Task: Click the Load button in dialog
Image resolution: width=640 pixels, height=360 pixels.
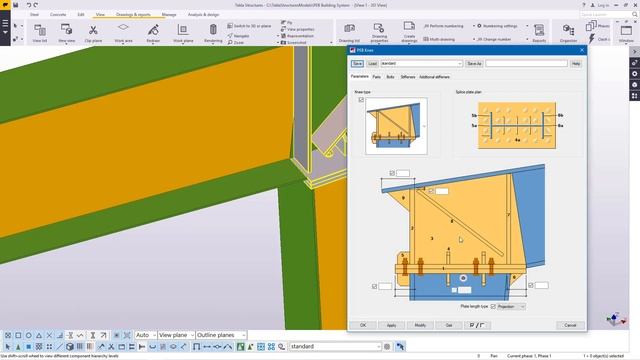Action: click(x=372, y=64)
